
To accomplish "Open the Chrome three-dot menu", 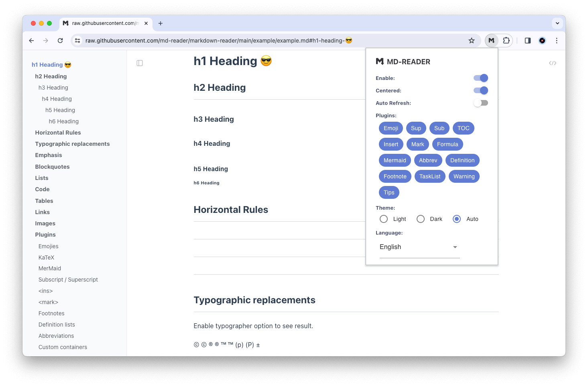I will point(556,41).
